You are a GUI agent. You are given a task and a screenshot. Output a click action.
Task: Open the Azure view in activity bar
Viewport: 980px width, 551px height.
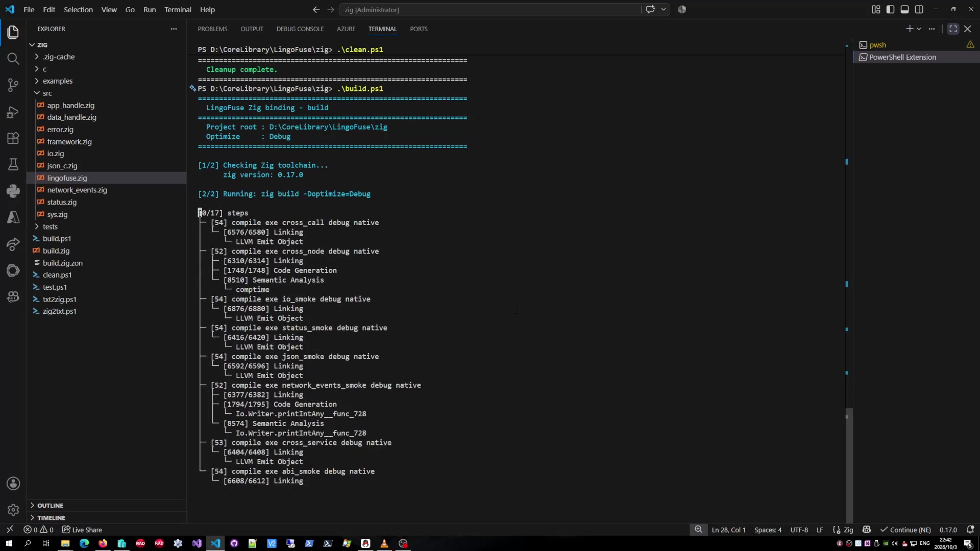point(13,217)
